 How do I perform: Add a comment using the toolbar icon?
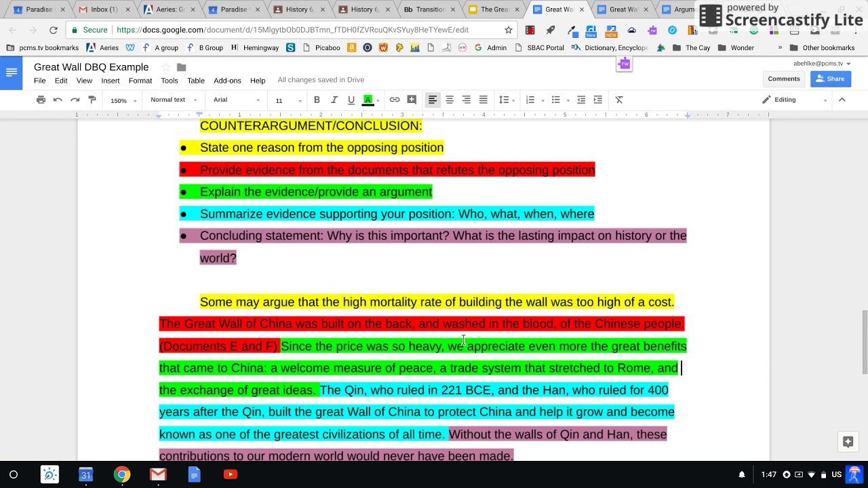(412, 100)
